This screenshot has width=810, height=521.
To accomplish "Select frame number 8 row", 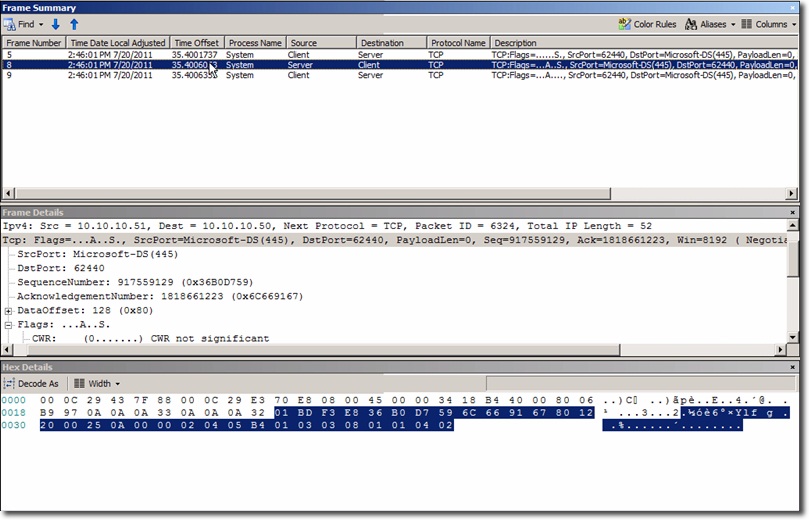I will click(400, 65).
